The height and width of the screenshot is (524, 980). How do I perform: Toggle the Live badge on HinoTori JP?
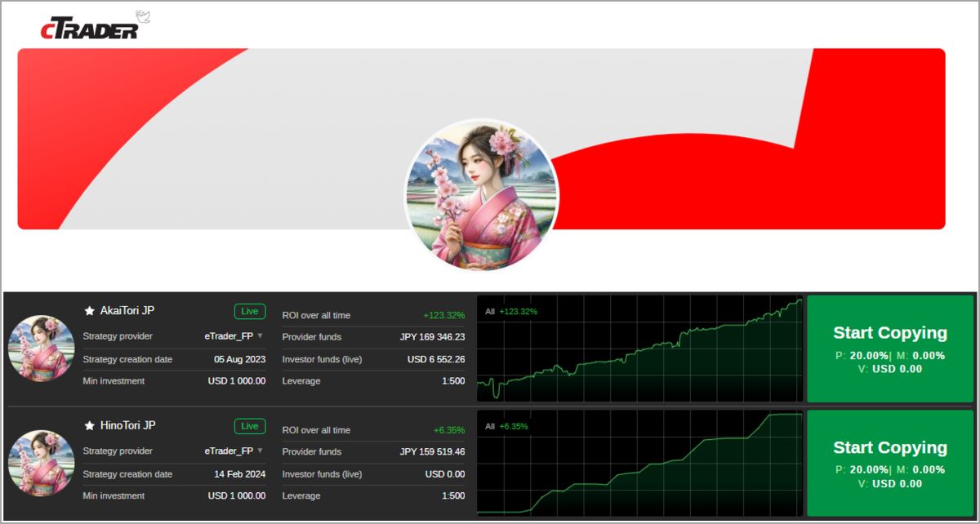pyautogui.click(x=249, y=425)
